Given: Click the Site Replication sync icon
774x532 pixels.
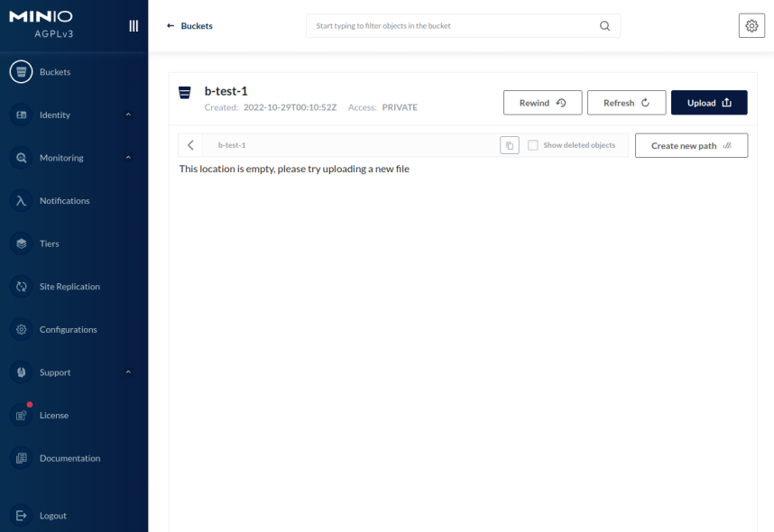Looking at the screenshot, I should point(22,287).
